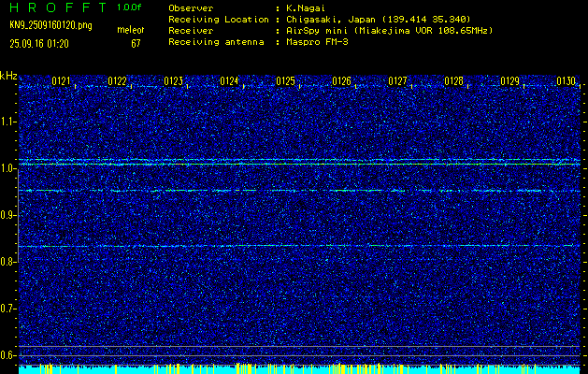The height and width of the screenshot is (374, 588).
Task: Click the HROFFT program title
Action: tap(58, 7)
